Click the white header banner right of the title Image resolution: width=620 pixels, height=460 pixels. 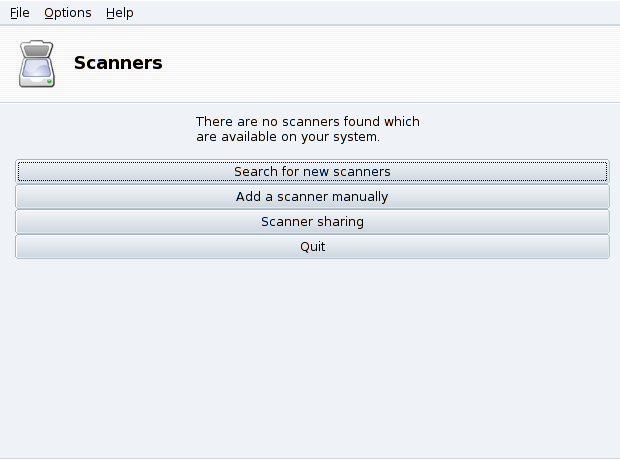tap(400, 63)
